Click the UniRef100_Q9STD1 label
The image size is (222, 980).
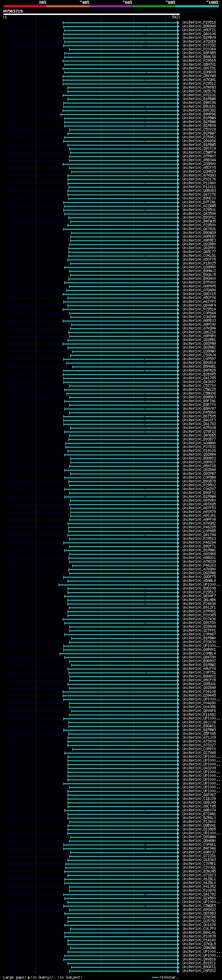tap(199, 68)
